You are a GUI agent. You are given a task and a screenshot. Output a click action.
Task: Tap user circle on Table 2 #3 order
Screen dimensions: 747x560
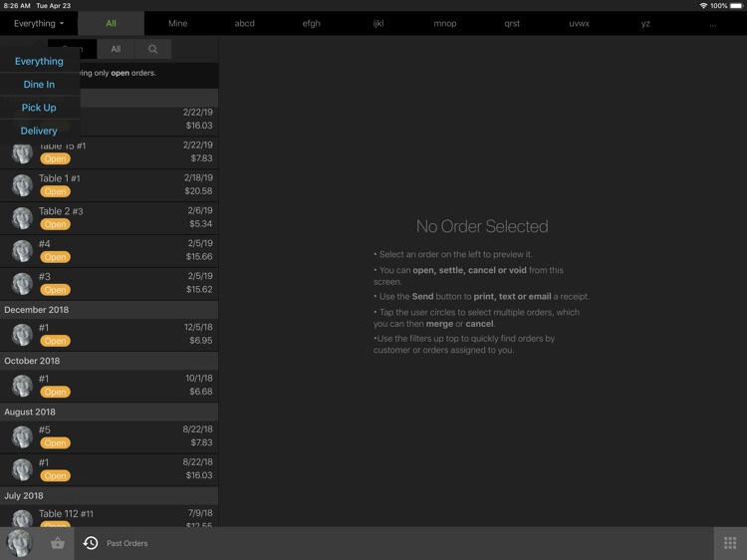click(x=22, y=218)
